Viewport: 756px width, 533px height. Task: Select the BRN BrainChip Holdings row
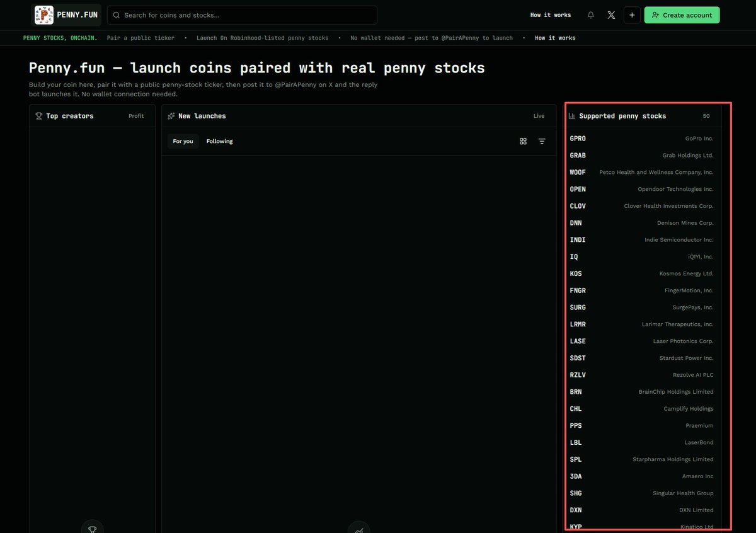click(641, 392)
